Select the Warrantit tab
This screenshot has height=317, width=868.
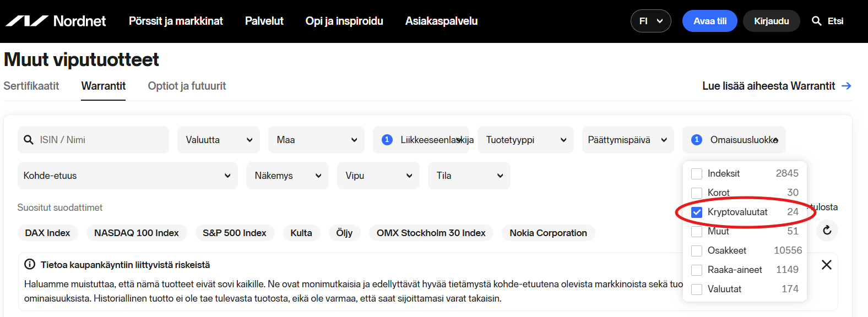point(104,86)
